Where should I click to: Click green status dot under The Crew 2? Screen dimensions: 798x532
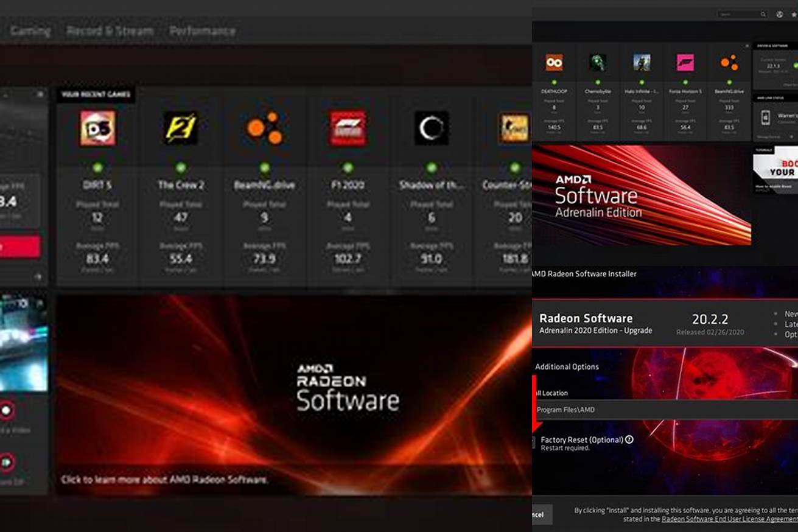tap(181, 167)
